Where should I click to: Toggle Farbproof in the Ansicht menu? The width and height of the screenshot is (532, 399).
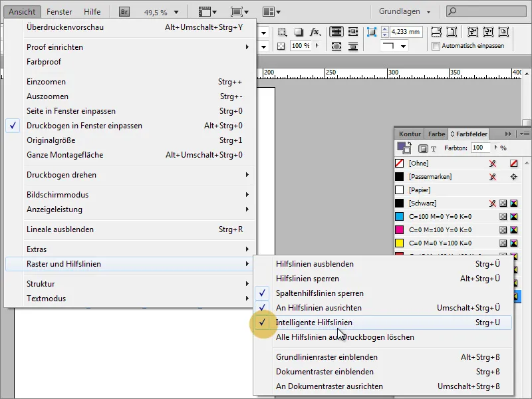coord(130,62)
